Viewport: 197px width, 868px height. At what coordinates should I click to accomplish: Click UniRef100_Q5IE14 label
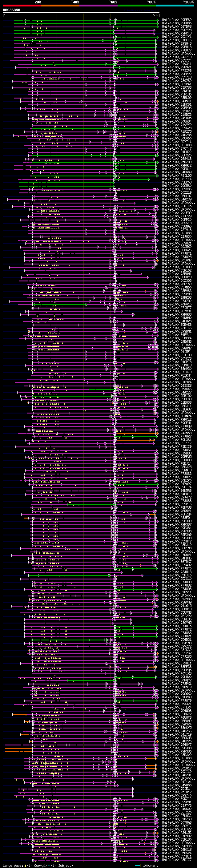pos(177,789)
